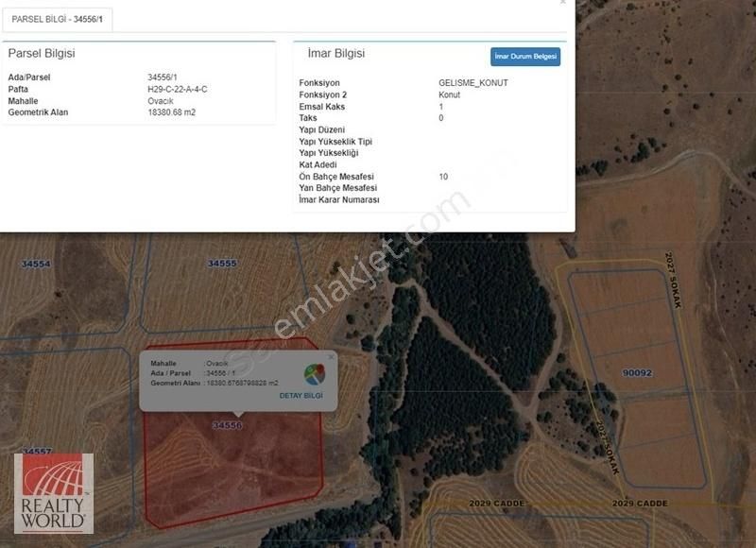Click the Geometrik Alan value 18380.68 m2
The image size is (756, 548).
click(172, 112)
